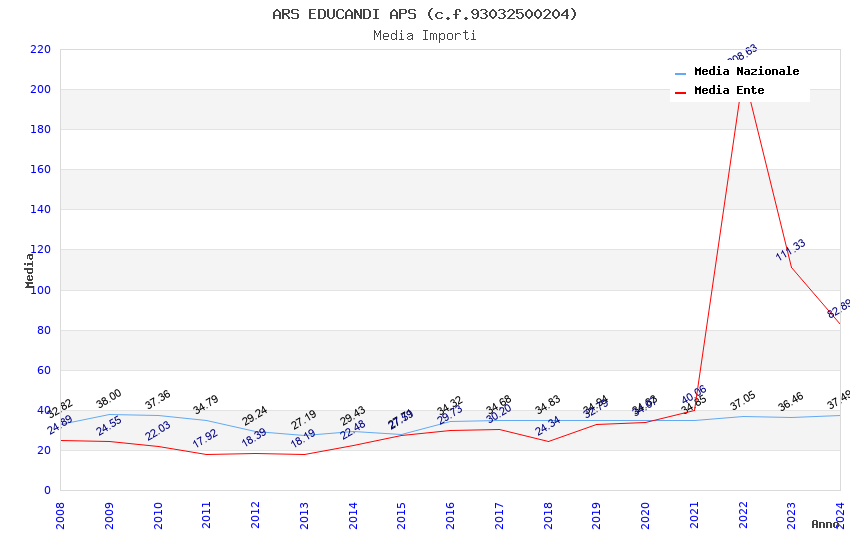Image resolution: width=850 pixels, height=550 pixels.
Task: Click the Anno x-axis title
Action: point(825,524)
